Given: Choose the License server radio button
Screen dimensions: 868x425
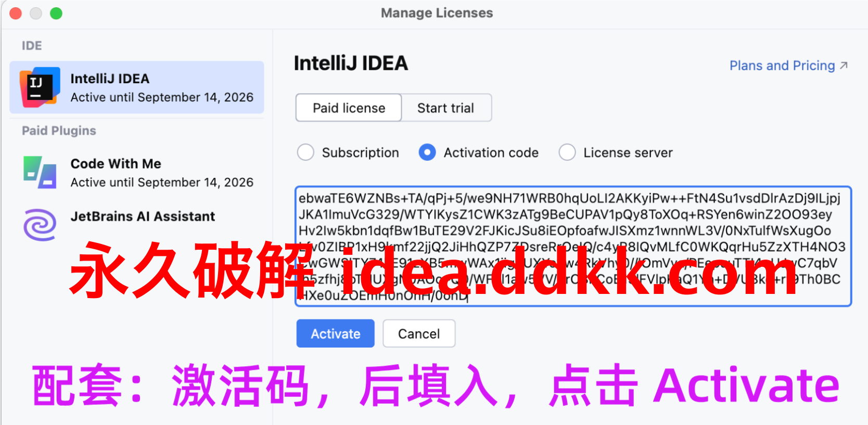Looking at the screenshot, I should tap(567, 152).
